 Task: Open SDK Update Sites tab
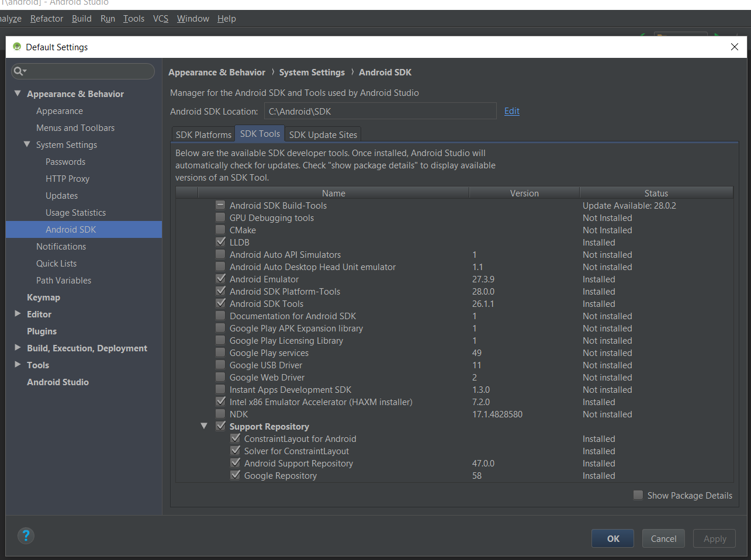(x=323, y=134)
